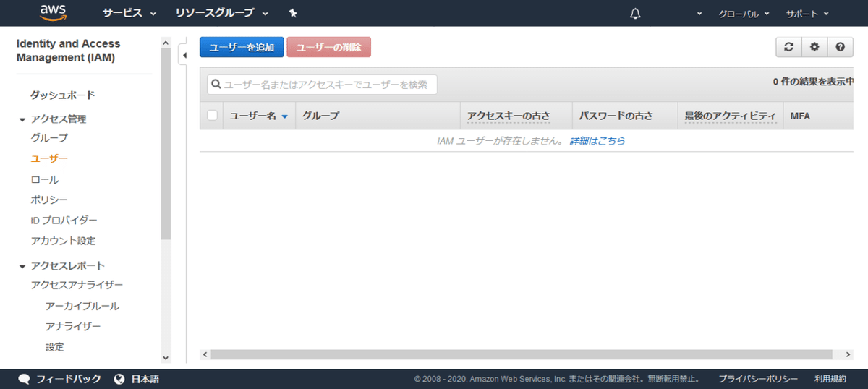This screenshot has width=868, height=389.
Task: Open the table settings gear icon
Action: click(814, 47)
